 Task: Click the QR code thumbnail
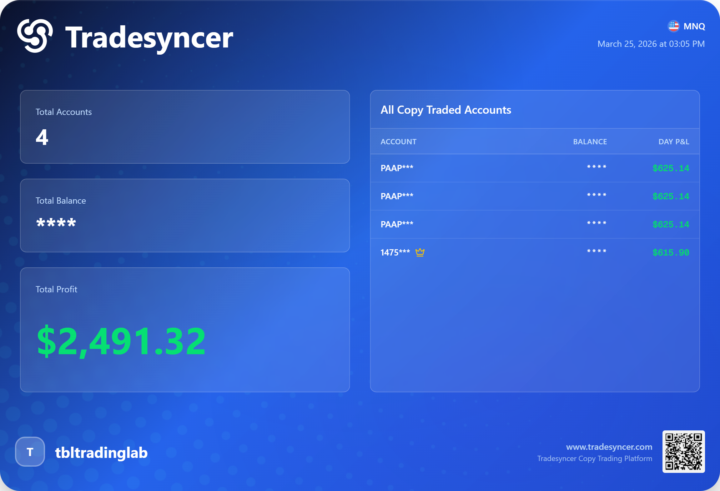(683, 451)
